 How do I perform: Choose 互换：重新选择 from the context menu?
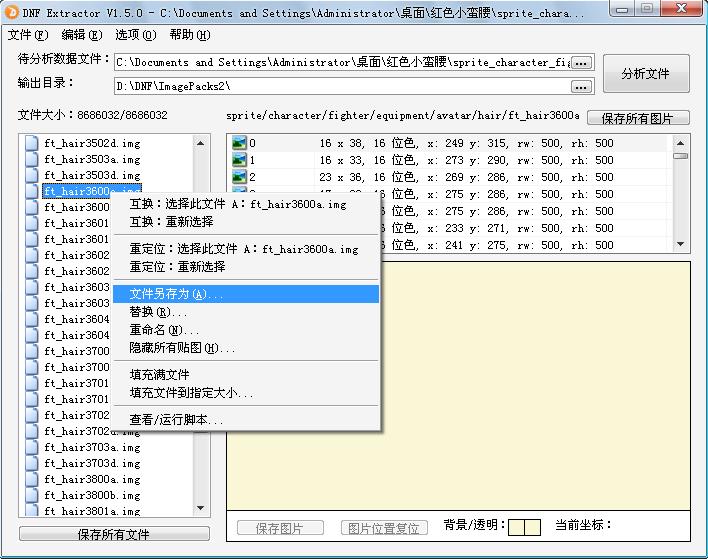(x=246, y=222)
